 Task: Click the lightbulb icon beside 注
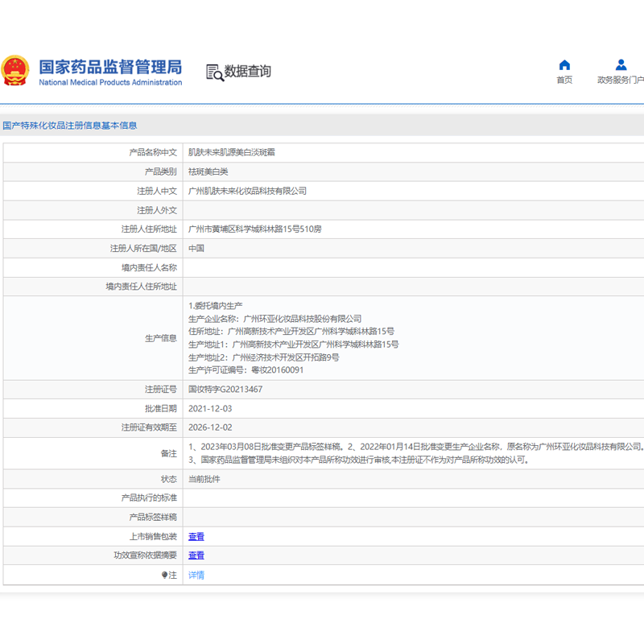164,575
